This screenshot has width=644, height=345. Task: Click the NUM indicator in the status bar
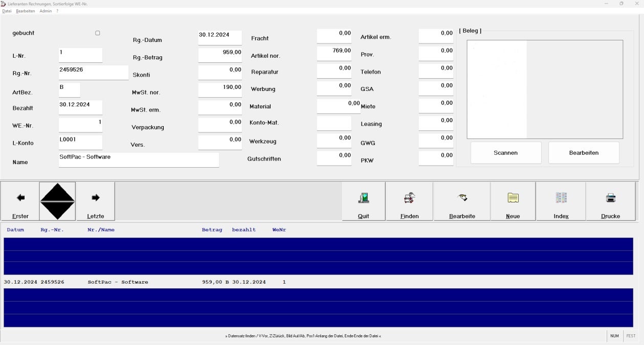614,336
